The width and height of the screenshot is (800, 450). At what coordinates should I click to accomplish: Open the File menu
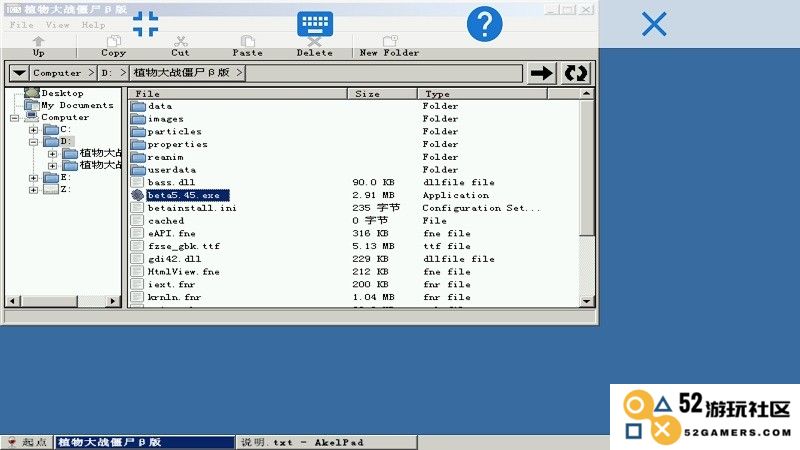(x=21, y=24)
